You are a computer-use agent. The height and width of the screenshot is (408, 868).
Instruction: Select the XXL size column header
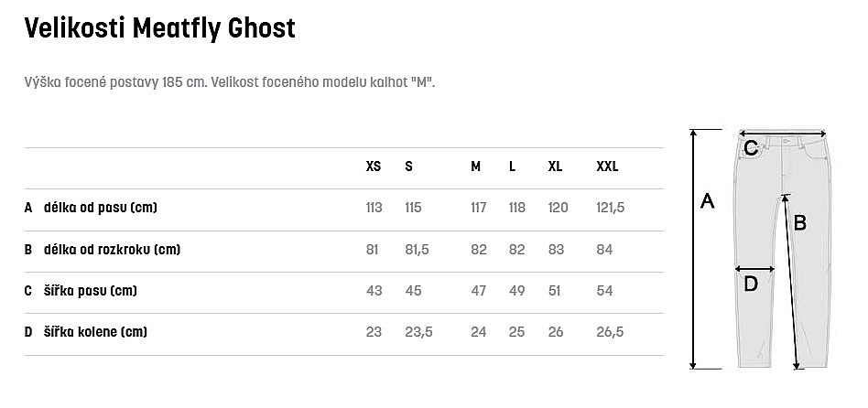pos(607,166)
